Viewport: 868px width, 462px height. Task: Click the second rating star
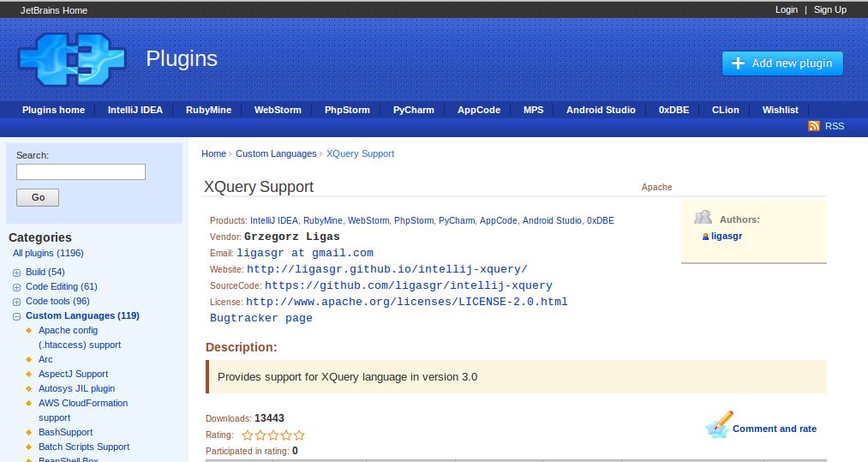coord(260,435)
